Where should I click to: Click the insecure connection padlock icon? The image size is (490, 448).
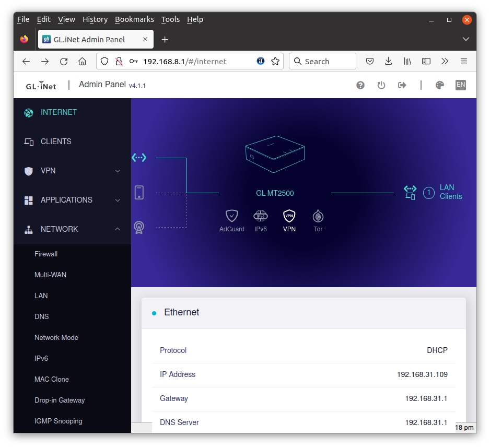tap(119, 61)
